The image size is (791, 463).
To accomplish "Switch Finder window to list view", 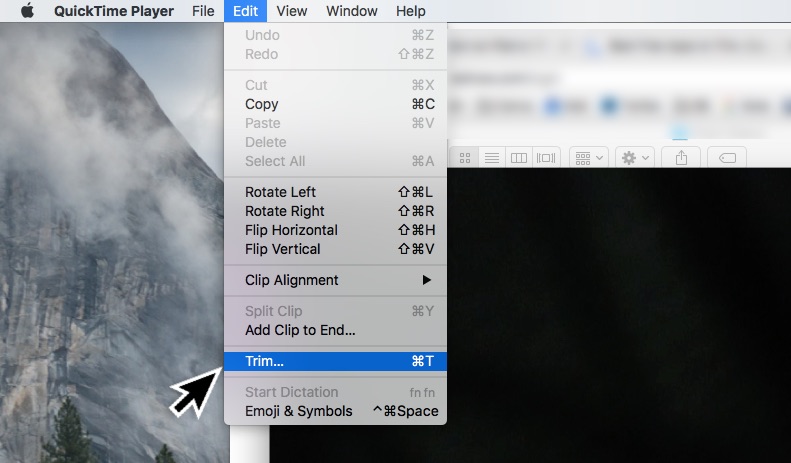I will [492, 158].
